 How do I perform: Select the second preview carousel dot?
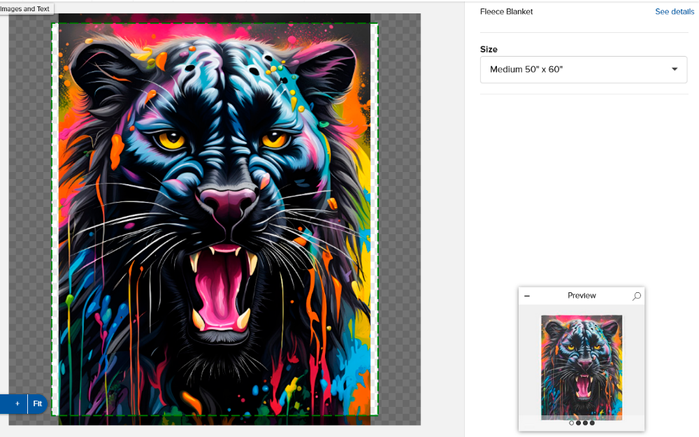[x=578, y=423]
